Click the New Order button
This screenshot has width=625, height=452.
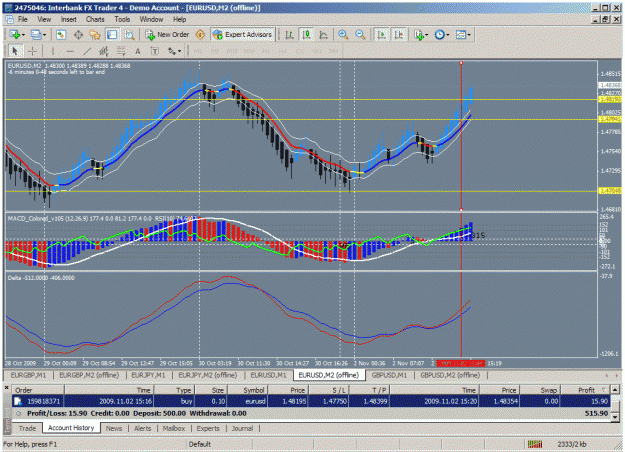click(x=167, y=35)
